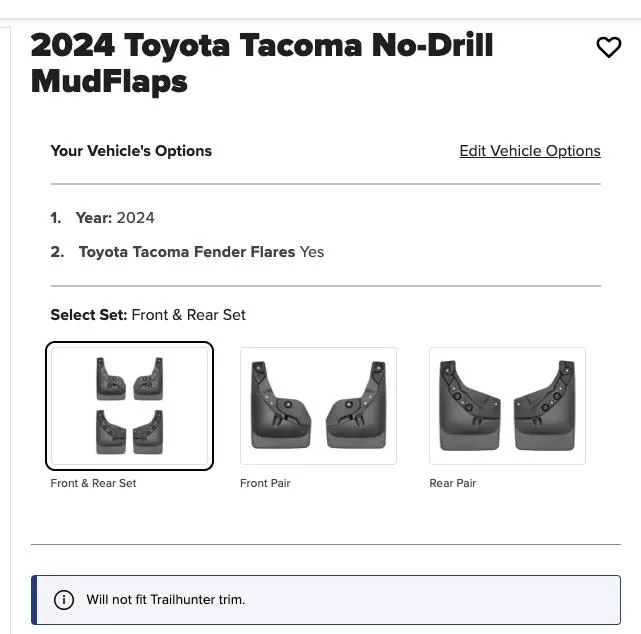
Task: Click the 2024 Toyota Tacoma No-Drill MudFlaps title
Action: [262, 63]
